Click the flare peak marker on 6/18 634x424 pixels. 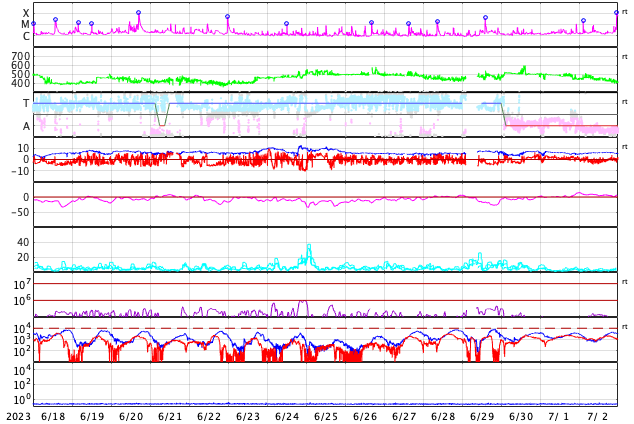(55, 19)
